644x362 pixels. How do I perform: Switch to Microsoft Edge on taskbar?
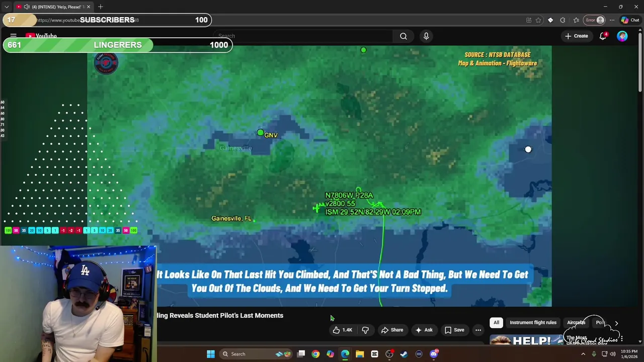click(x=345, y=354)
